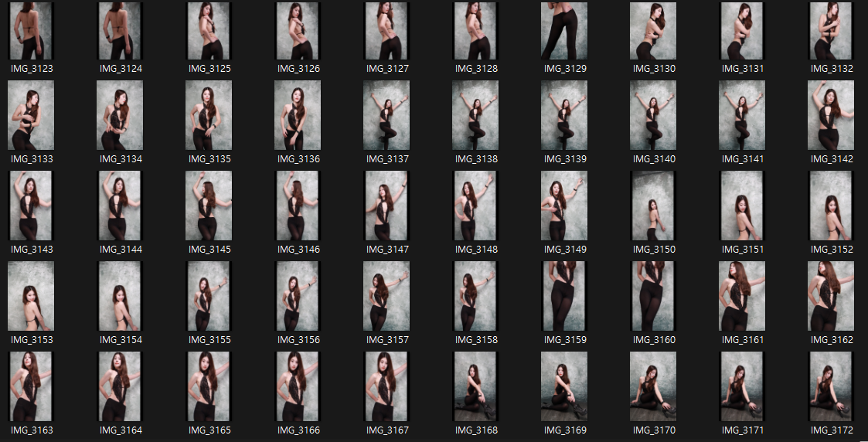
Task: Select the IMG_3131 thumbnail
Action: point(742,31)
